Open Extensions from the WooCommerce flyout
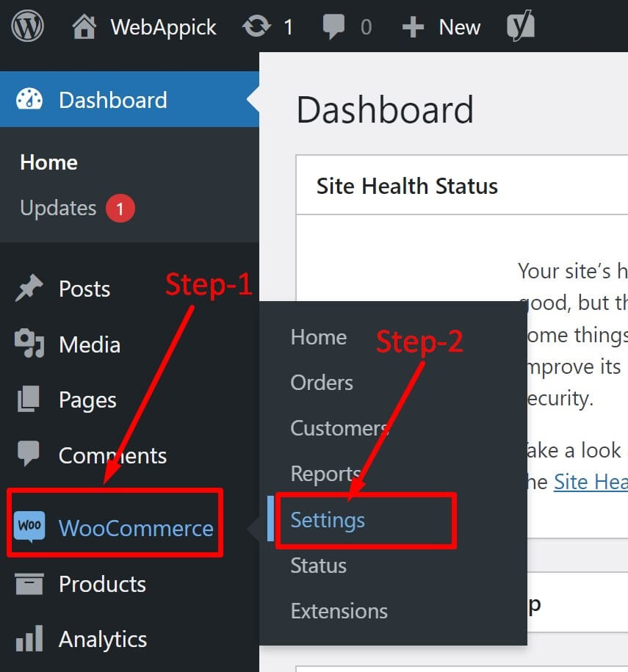 pos(339,611)
